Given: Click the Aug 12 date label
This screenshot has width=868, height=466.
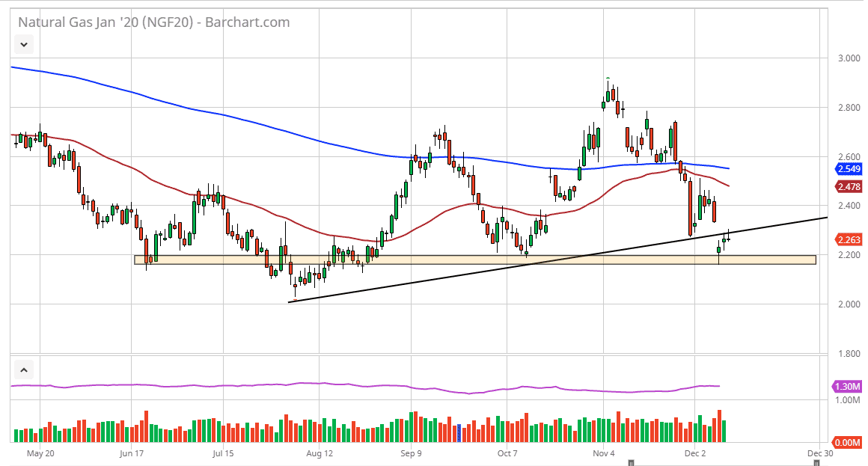Looking at the screenshot, I should [x=320, y=453].
